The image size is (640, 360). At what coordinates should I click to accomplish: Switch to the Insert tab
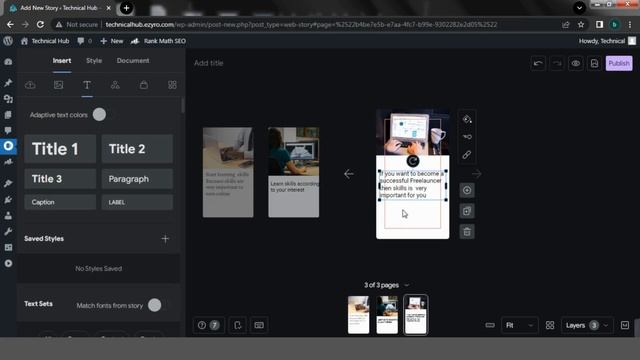pyautogui.click(x=62, y=60)
